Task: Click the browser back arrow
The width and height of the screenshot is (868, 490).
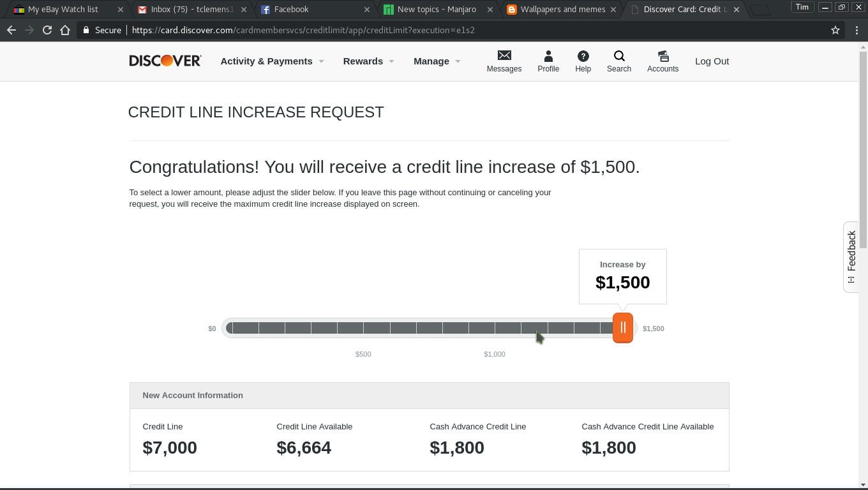Action: point(11,30)
